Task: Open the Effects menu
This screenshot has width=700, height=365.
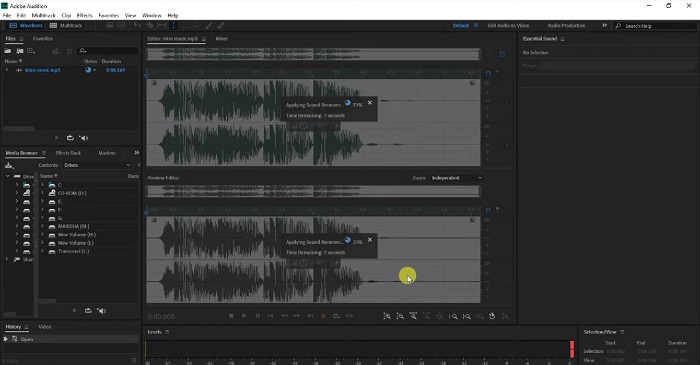Action: pyautogui.click(x=84, y=15)
